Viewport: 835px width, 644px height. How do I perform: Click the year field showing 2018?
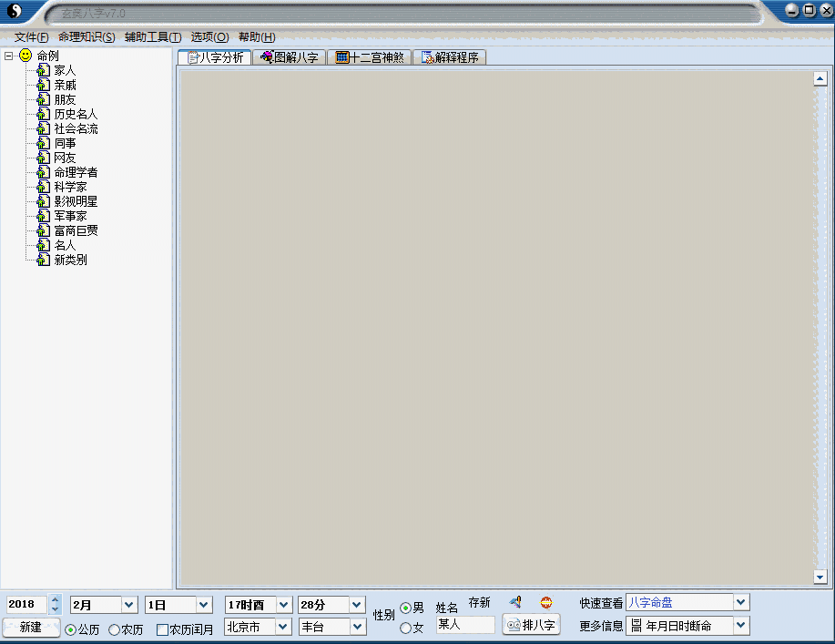click(x=26, y=604)
